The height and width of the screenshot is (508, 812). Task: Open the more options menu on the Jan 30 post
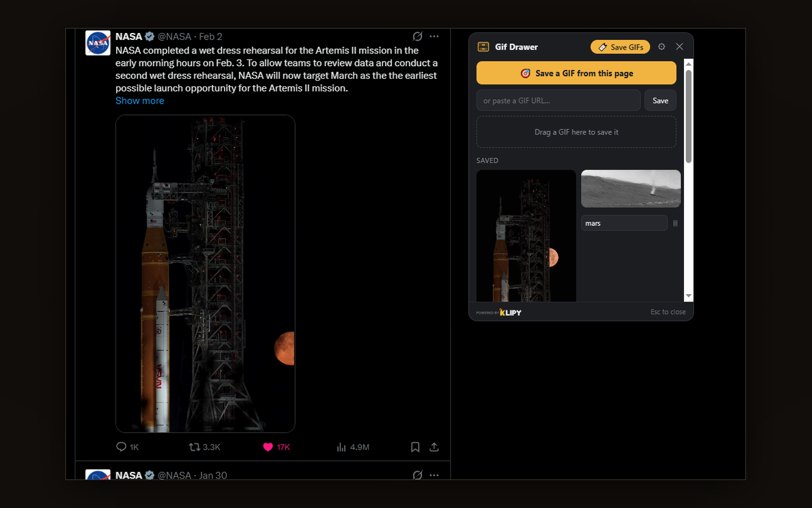click(434, 475)
